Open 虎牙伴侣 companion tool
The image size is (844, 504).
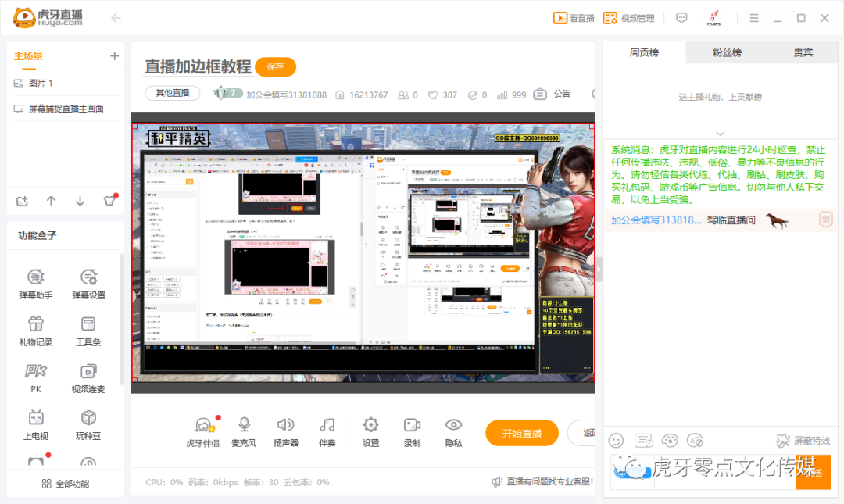pyautogui.click(x=203, y=432)
